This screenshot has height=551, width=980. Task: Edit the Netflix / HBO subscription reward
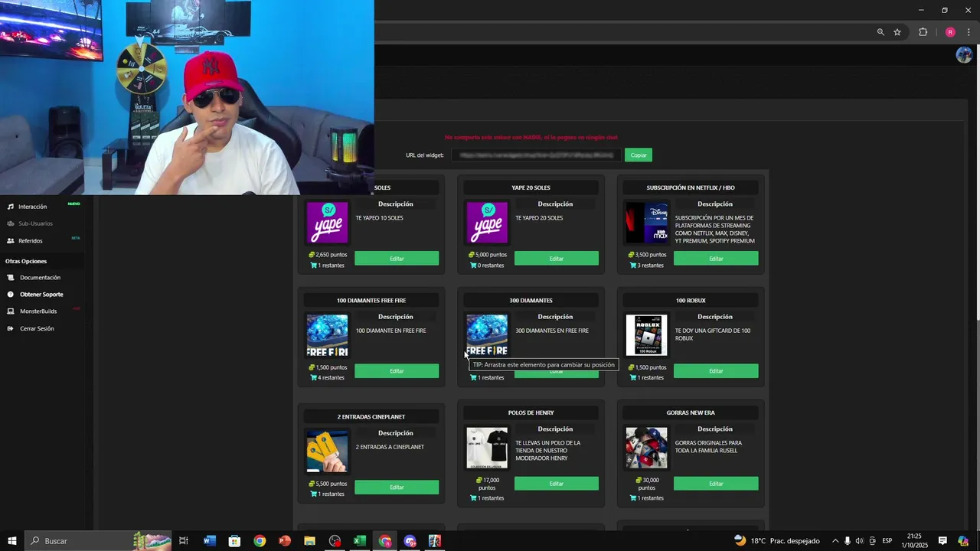(716, 259)
